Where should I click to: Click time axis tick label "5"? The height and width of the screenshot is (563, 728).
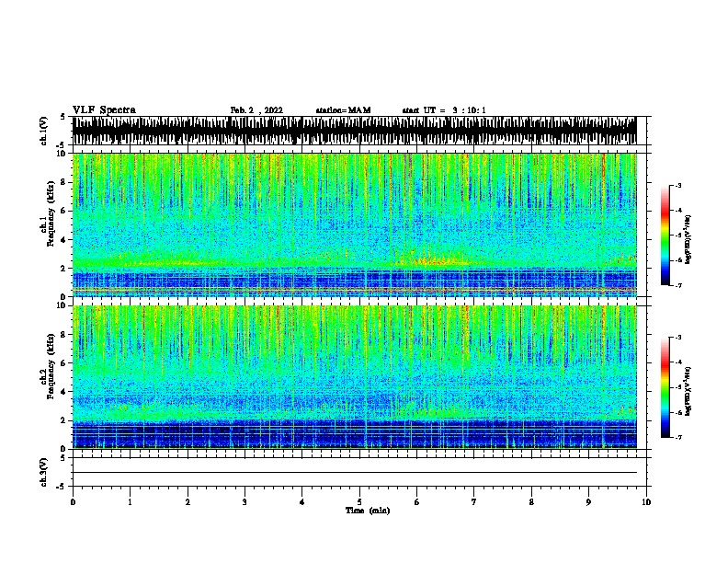point(359,502)
